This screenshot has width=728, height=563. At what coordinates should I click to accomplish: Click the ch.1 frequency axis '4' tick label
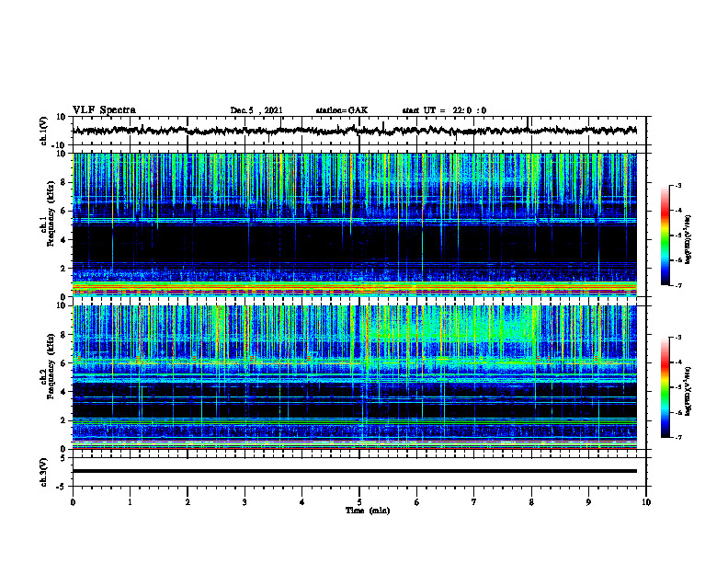point(63,240)
